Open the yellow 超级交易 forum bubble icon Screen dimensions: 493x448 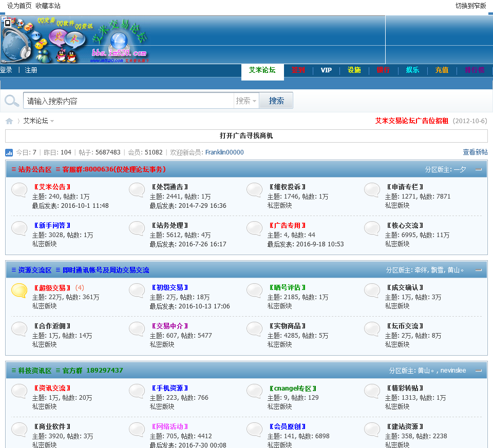(19, 290)
